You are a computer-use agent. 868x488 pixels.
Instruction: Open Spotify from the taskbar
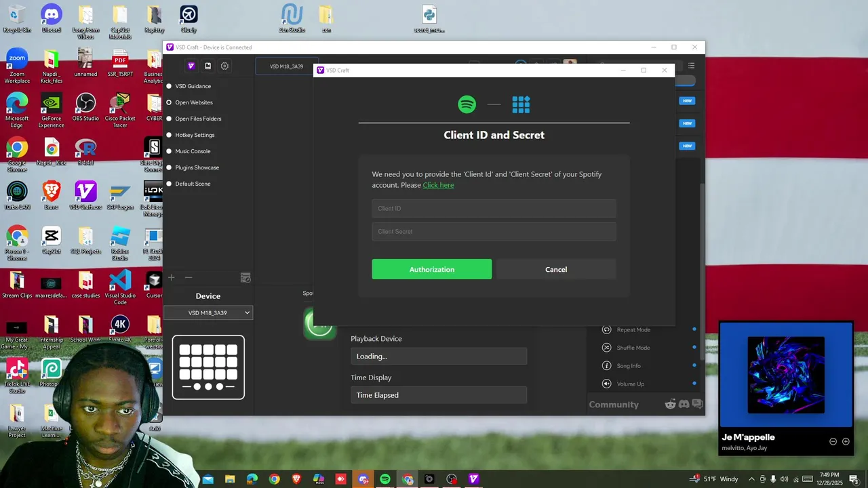tap(385, 479)
